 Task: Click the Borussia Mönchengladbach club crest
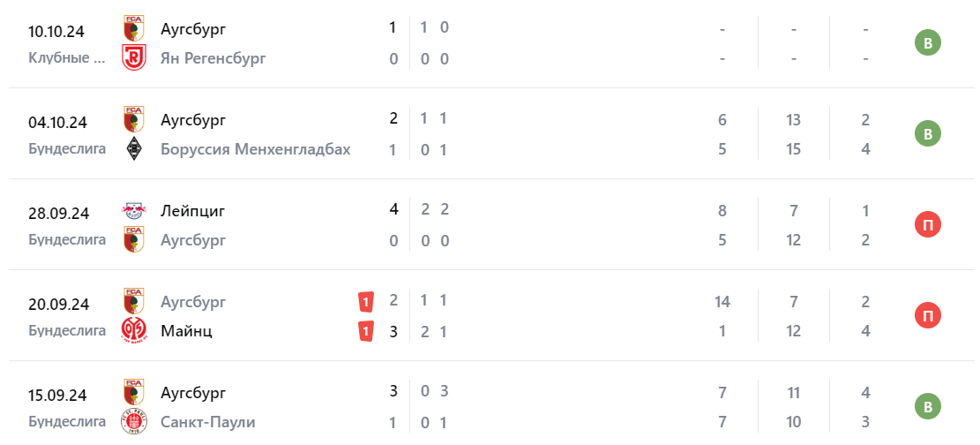(134, 149)
